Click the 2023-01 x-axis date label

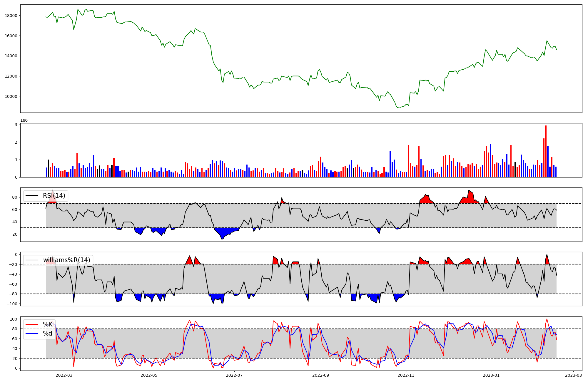[x=491, y=375]
